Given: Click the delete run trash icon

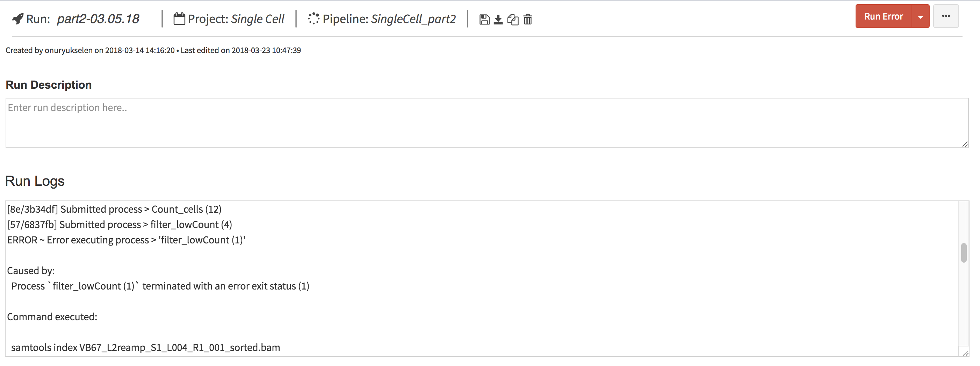Looking at the screenshot, I should (x=528, y=20).
